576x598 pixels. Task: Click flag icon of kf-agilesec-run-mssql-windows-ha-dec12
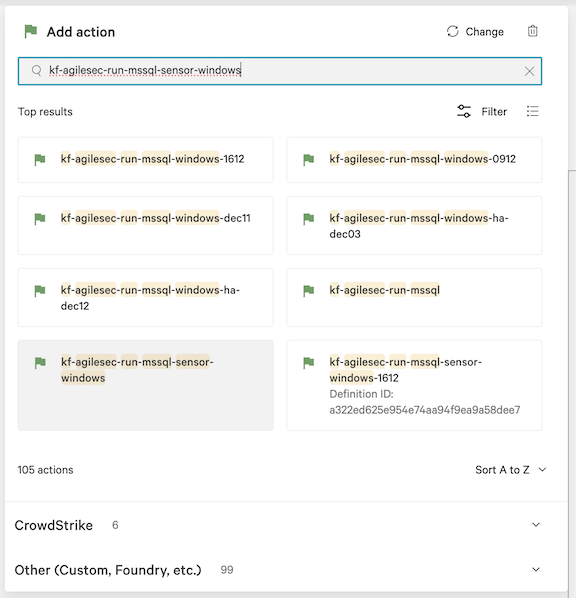[40, 291]
